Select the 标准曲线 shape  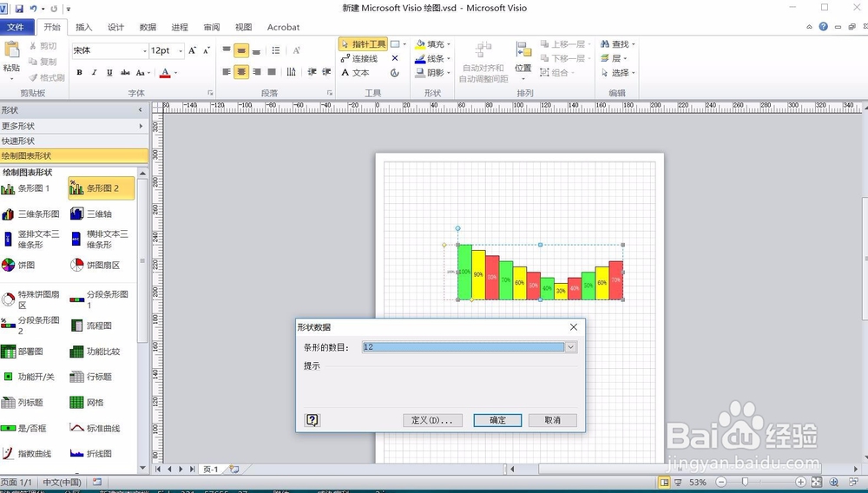click(x=95, y=428)
